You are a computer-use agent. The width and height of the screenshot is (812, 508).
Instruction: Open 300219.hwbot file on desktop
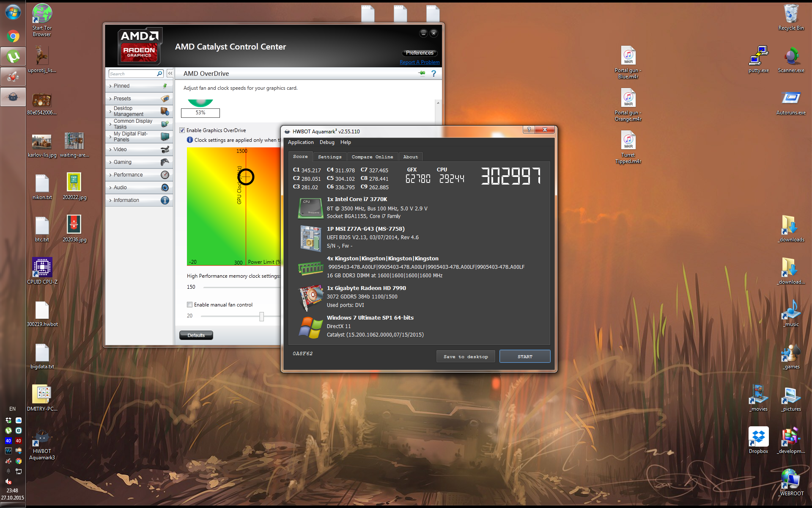pos(42,313)
